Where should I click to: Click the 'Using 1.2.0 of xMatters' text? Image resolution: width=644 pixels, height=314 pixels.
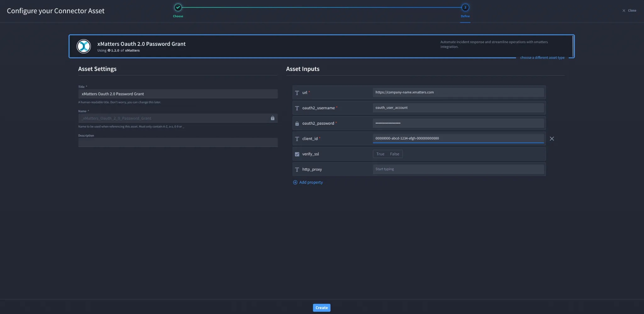click(118, 51)
